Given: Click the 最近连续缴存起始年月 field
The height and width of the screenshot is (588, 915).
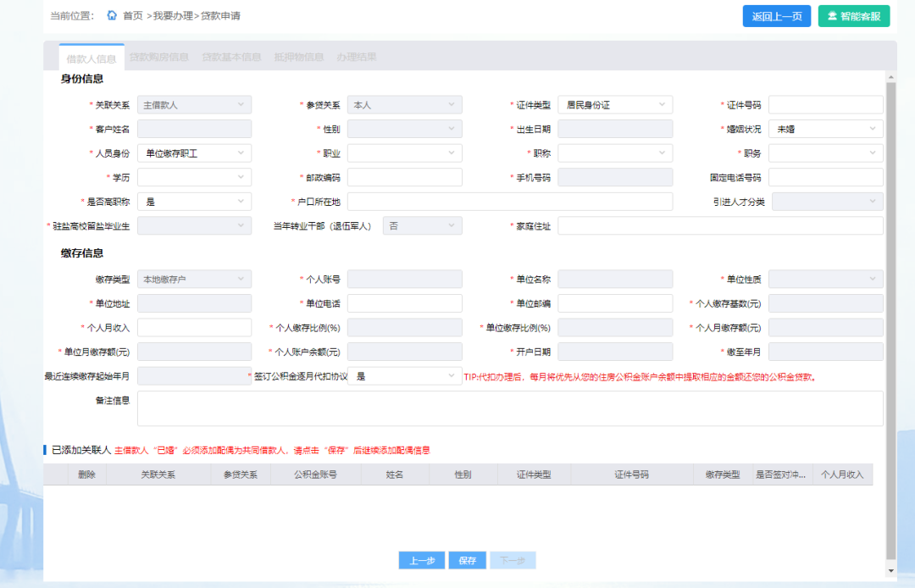Looking at the screenshot, I should (x=194, y=376).
